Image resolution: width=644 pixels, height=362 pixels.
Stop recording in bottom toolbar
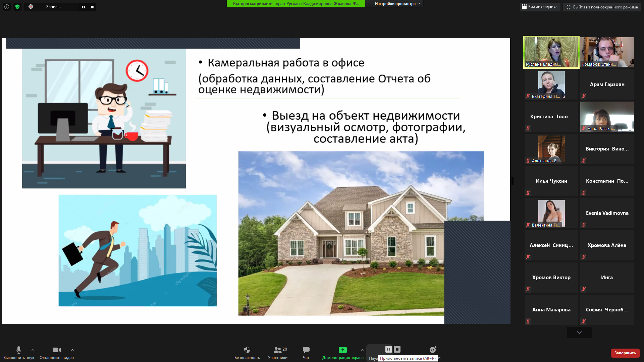pyautogui.click(x=397, y=349)
